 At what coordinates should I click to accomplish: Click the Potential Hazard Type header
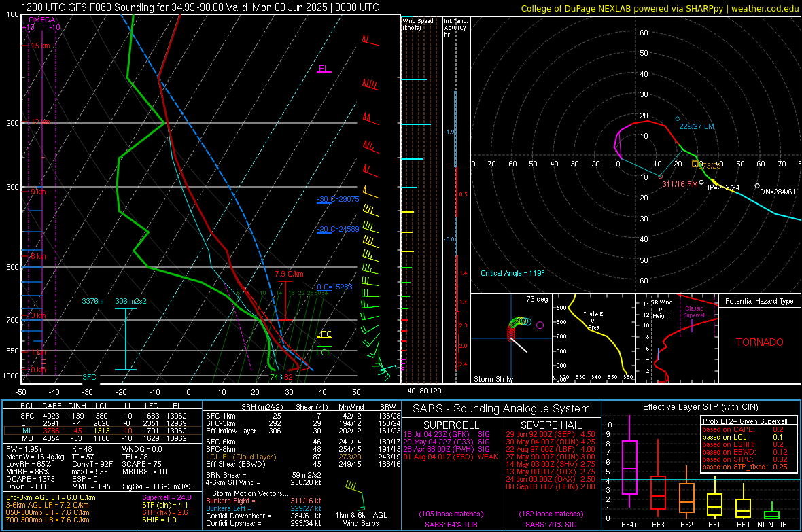(x=759, y=301)
